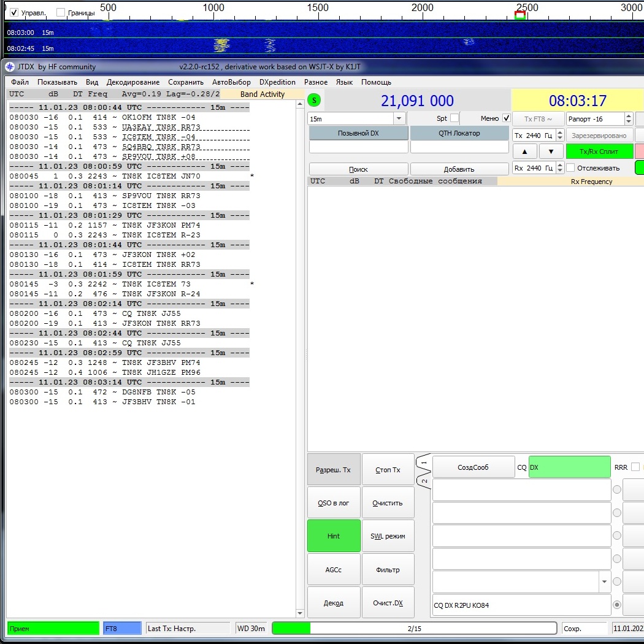Open the DXpedition menu
Image resolution: width=644 pixels, height=644 pixels.
(277, 82)
